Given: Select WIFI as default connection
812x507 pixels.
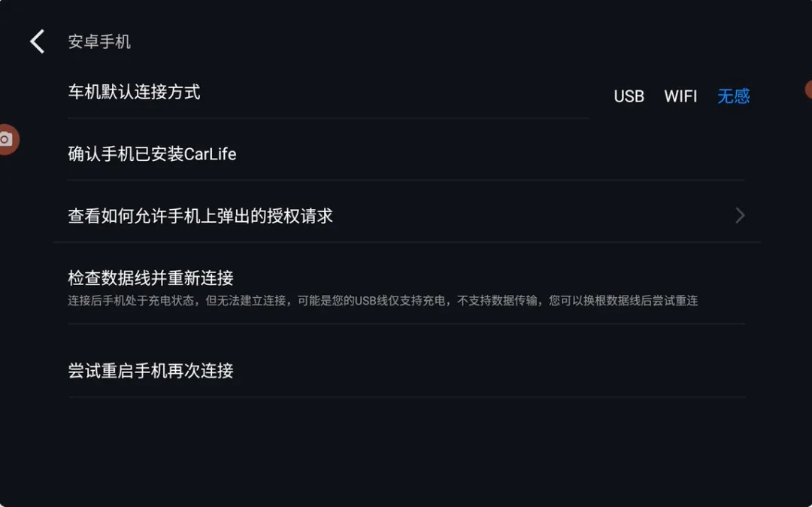Looking at the screenshot, I should (x=680, y=96).
